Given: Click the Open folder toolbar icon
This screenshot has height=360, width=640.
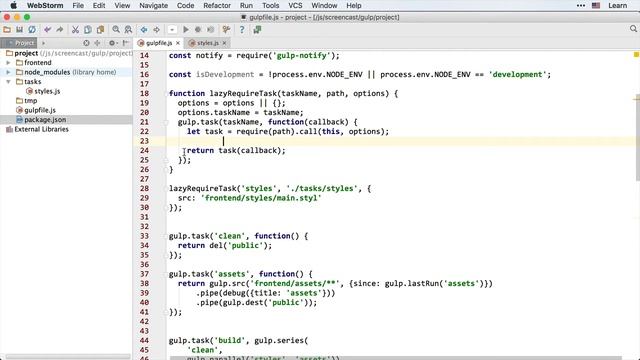Looking at the screenshot, I should pos(7,29).
